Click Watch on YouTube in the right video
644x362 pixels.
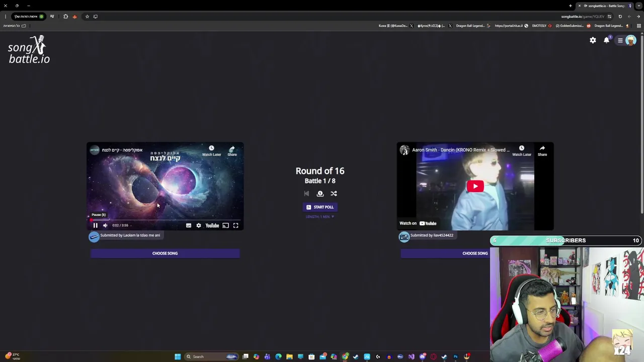[418, 223]
